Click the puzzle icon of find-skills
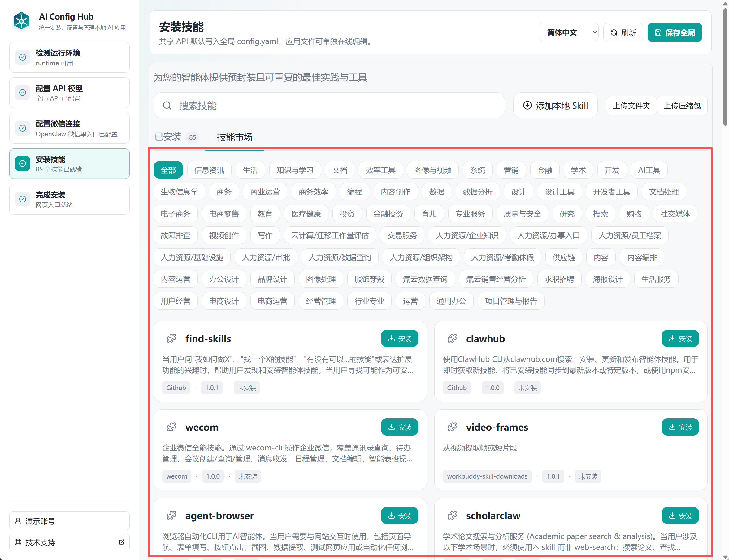Screen dimensions: 729x560 [x=171, y=338]
